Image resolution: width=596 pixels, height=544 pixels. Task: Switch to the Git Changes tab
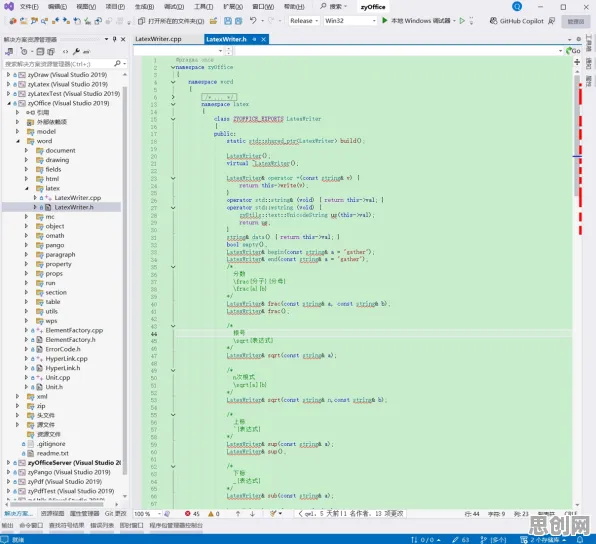click(115, 514)
